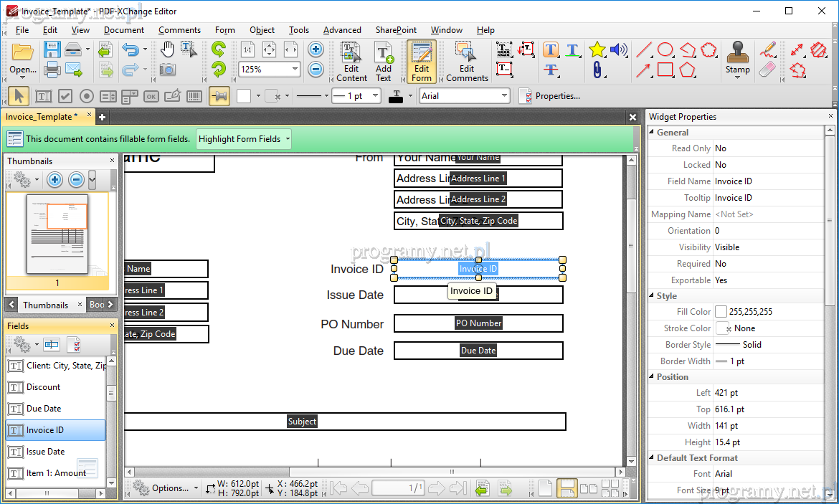Screen dimensions: 839x504
Task: Click the File Attachment paperclip icon
Action: point(597,70)
